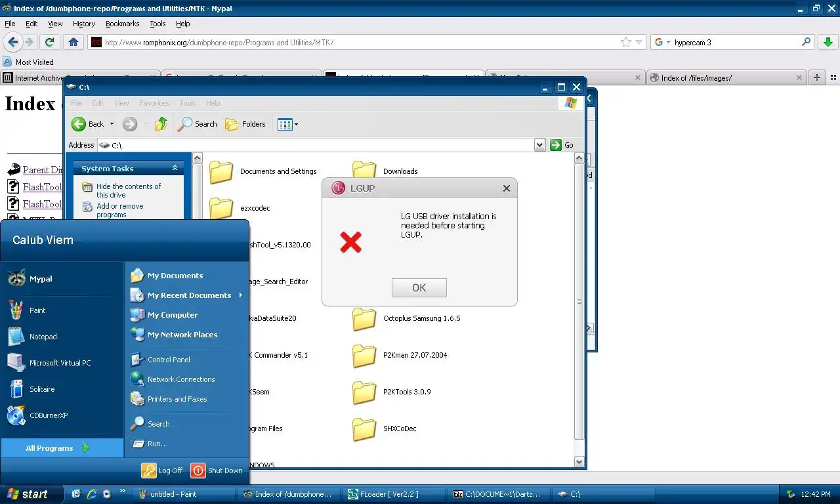Open the Documents and Settings folder

[x=263, y=171]
